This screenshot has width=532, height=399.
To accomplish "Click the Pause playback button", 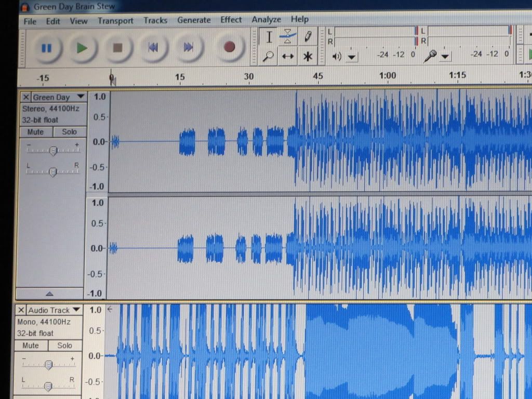I will point(46,48).
